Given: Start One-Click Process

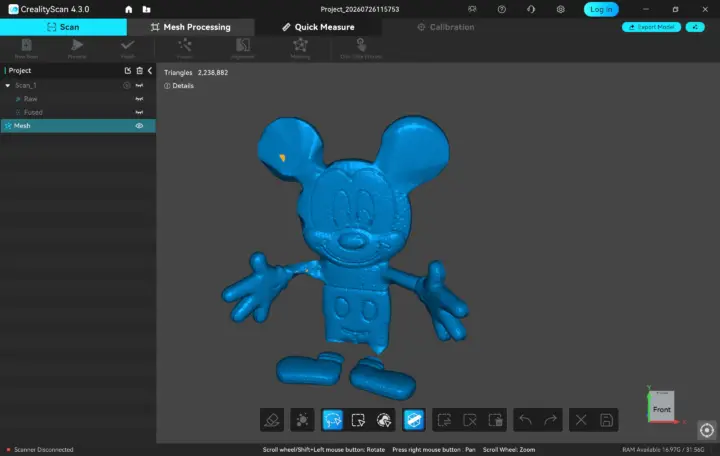Looking at the screenshot, I should tap(361, 49).
